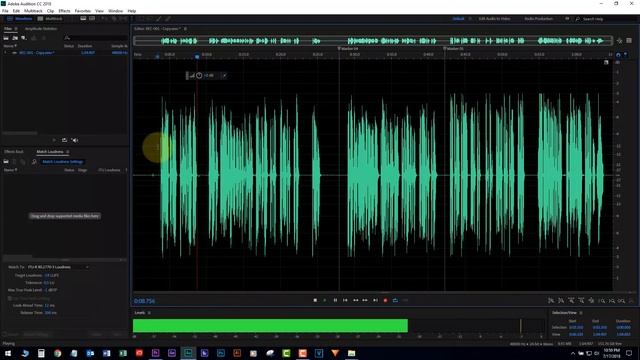640x360 pixels.
Task: Click Move playhead to next button
Action: click(376, 300)
